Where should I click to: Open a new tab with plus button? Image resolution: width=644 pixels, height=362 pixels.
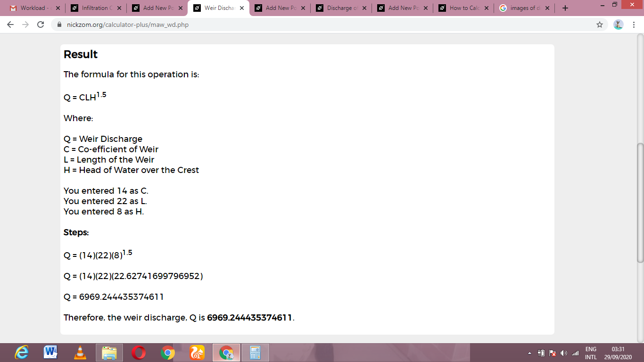[x=565, y=8]
